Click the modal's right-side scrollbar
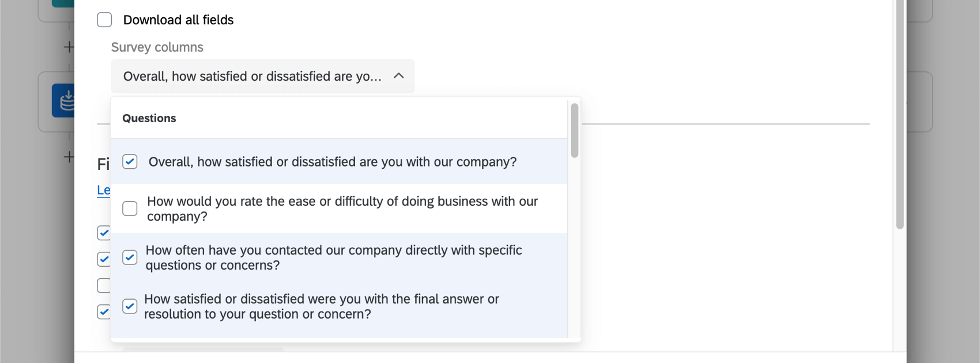Screen dimensions: 980x363 (899, 115)
